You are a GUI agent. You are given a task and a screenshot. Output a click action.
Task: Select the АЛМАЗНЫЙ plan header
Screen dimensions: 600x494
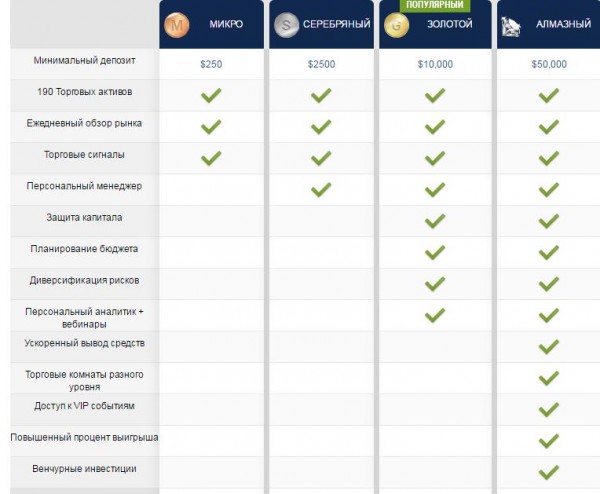point(549,24)
